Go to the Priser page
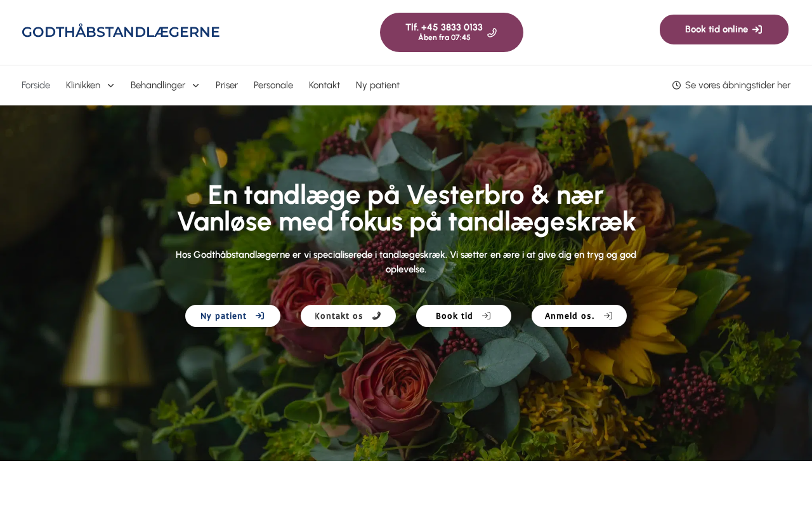812x508 pixels. (226, 85)
